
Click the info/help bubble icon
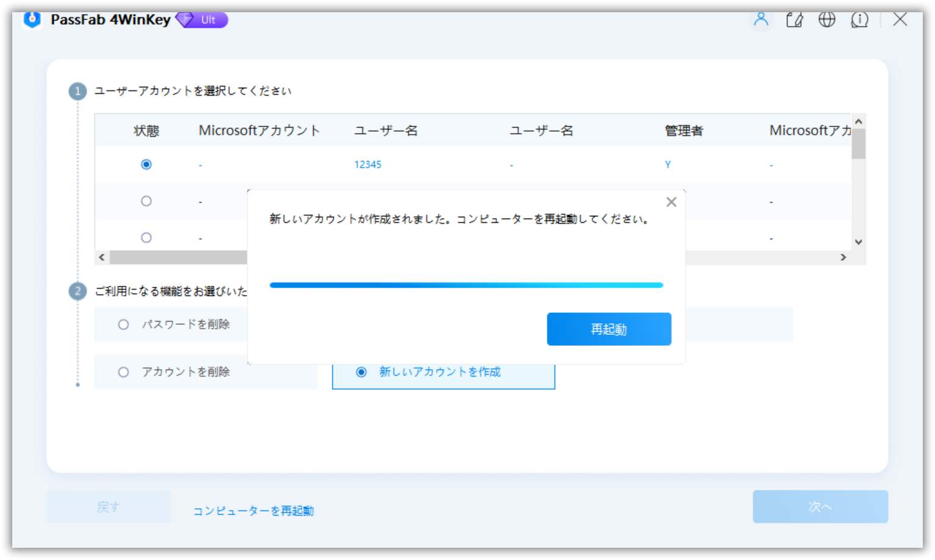coord(859,20)
